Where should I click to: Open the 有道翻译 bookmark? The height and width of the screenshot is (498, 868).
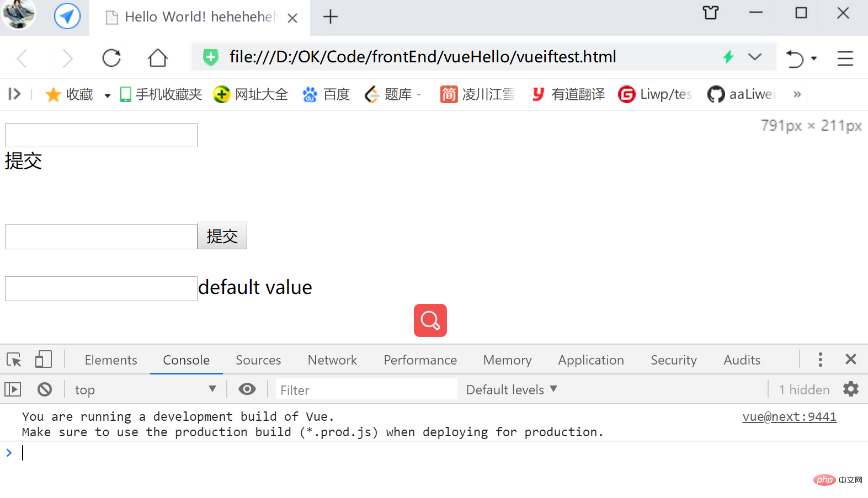click(x=568, y=94)
